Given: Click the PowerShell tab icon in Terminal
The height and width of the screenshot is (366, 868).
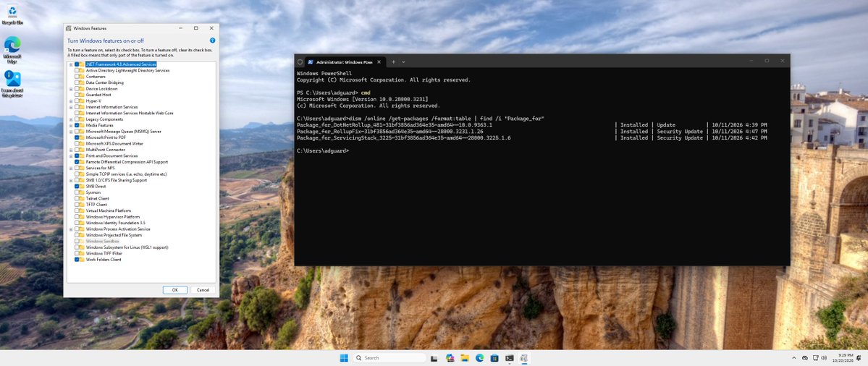Looking at the screenshot, I should point(311,61).
